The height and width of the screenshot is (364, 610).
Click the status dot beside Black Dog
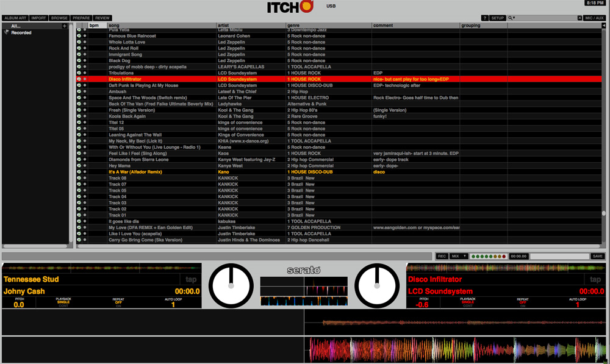point(85,61)
